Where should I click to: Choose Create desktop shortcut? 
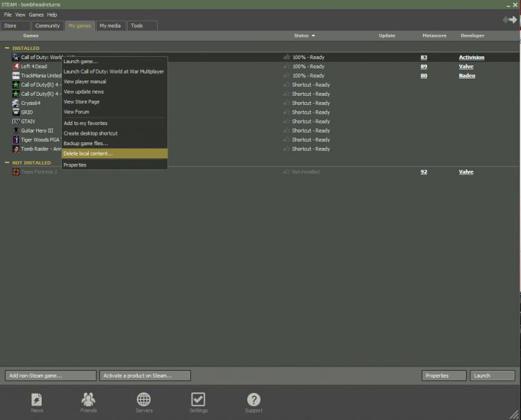point(115,133)
